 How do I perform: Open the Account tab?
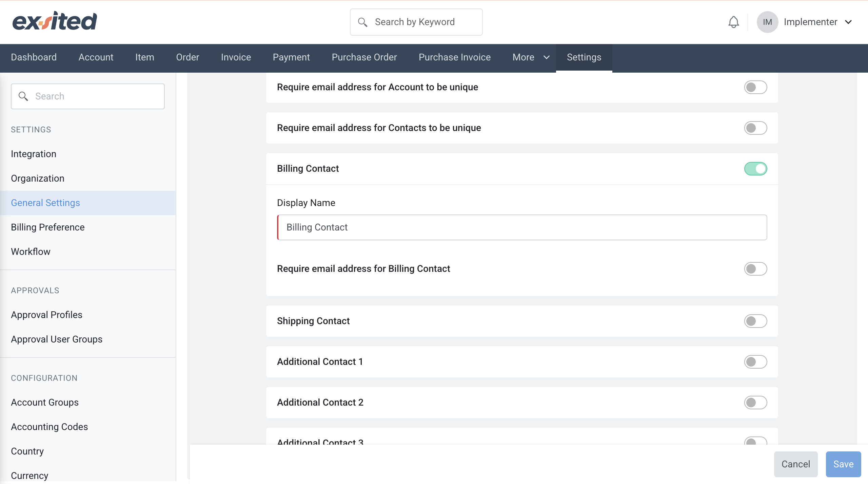click(x=96, y=57)
